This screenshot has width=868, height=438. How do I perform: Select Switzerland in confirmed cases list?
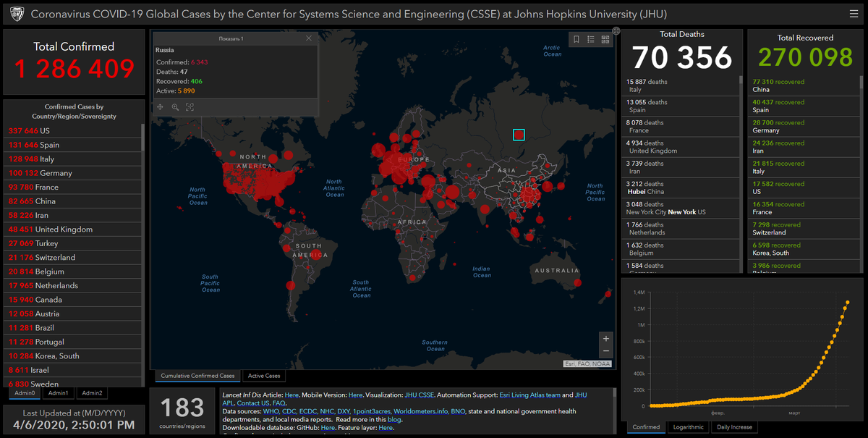click(72, 258)
